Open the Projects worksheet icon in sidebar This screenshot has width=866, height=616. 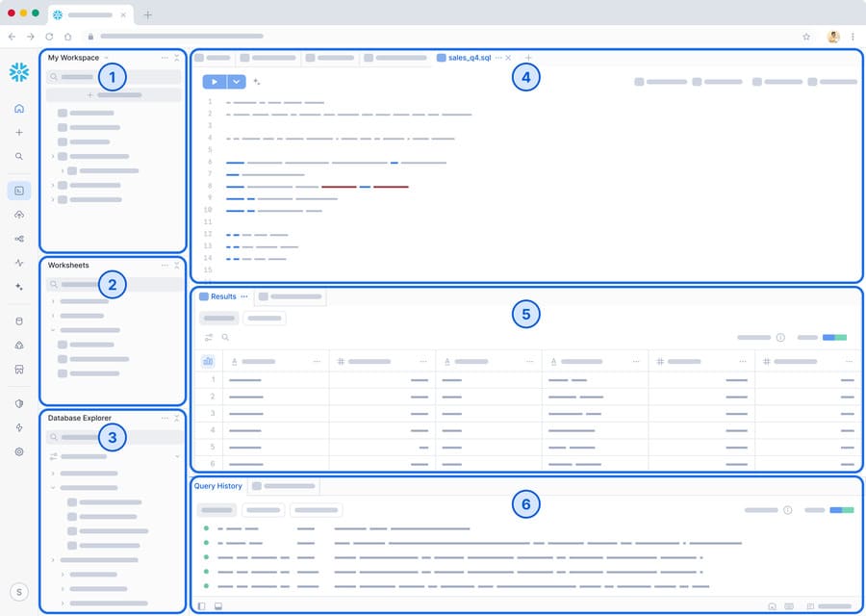[19, 191]
